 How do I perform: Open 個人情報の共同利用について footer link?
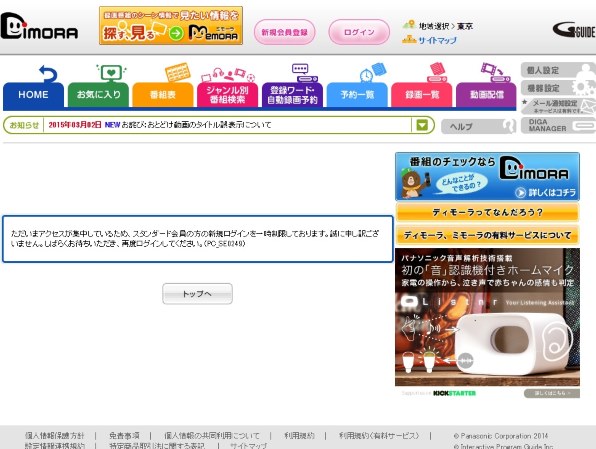coord(212,436)
